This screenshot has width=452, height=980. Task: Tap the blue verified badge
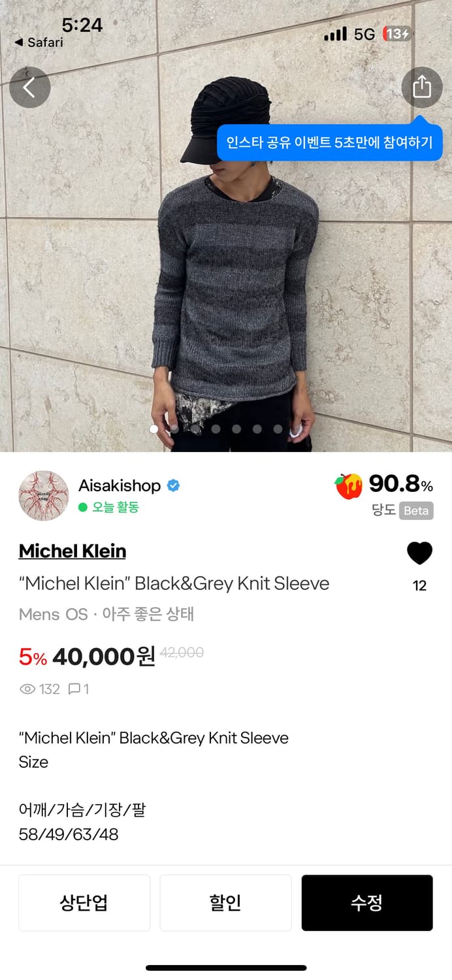173,485
